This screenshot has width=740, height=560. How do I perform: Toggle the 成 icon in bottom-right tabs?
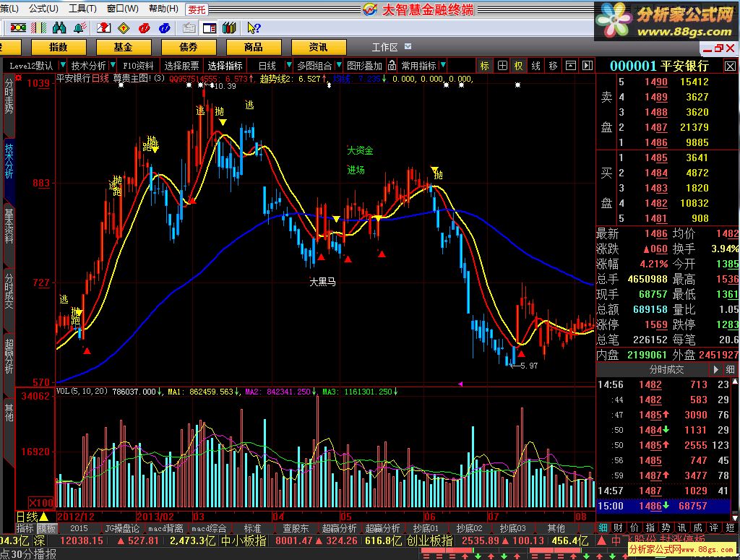point(697,528)
